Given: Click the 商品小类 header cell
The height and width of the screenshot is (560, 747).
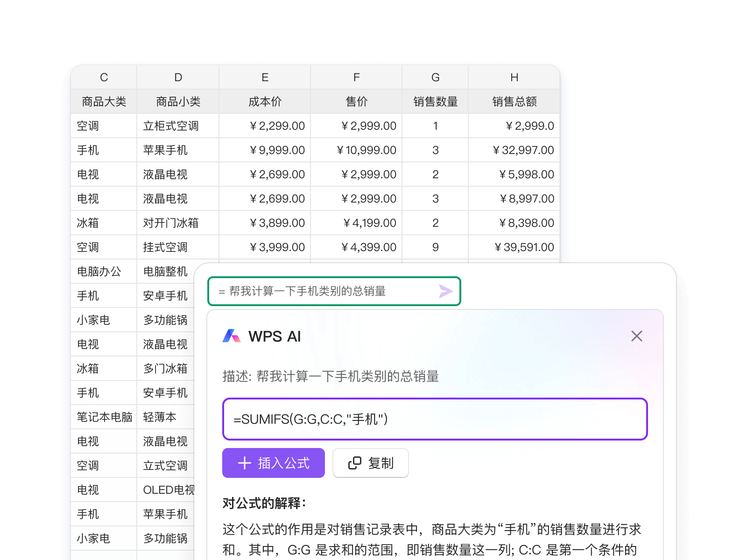Looking at the screenshot, I should 178,101.
